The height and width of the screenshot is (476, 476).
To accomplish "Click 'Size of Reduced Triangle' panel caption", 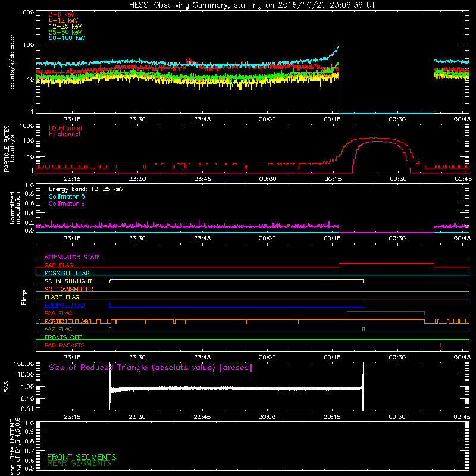I will click(151, 368).
